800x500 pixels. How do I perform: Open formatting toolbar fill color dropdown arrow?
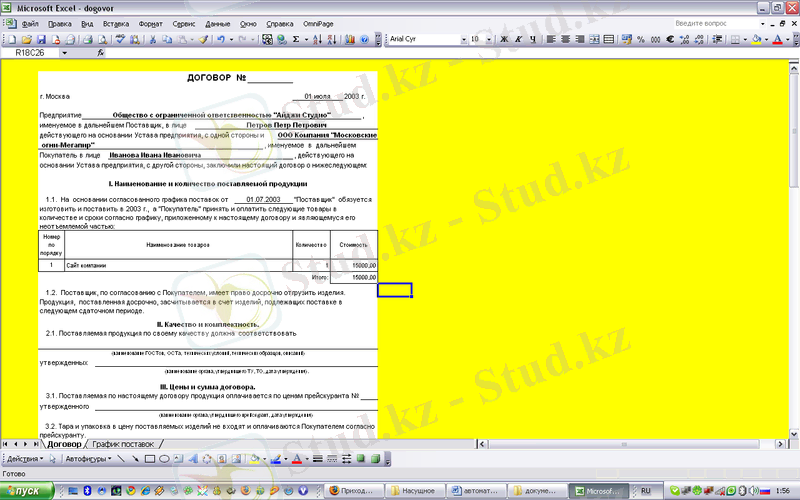(766, 39)
